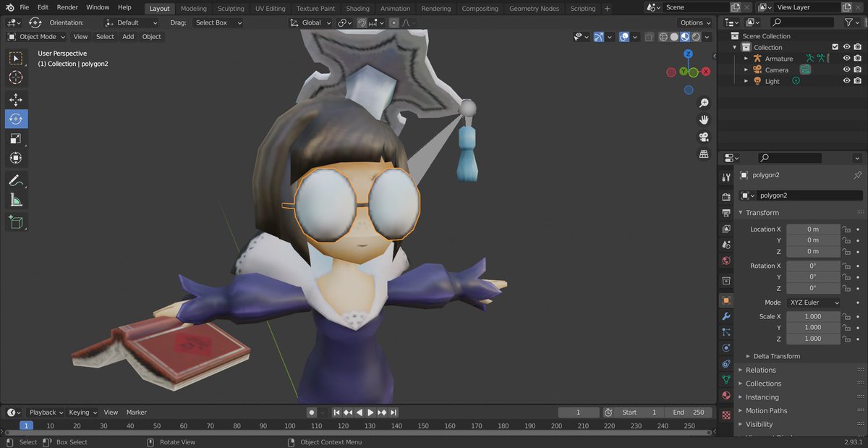
Task: Open the Output properties tab
Action: pyautogui.click(x=726, y=213)
